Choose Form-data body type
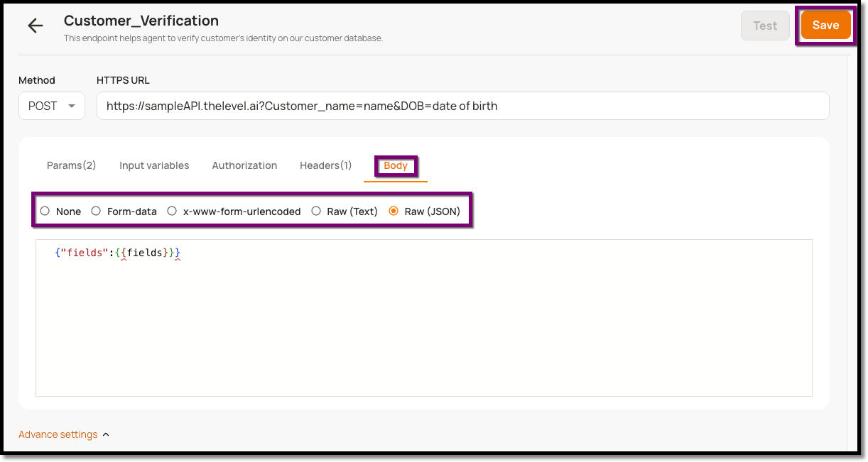Viewport: 868px width, 462px height. tap(96, 211)
